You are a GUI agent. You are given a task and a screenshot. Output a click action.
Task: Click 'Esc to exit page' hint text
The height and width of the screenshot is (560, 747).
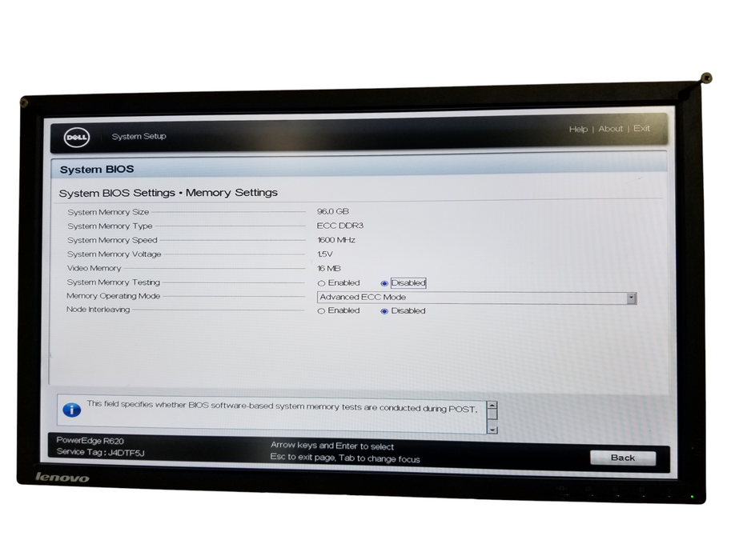[x=345, y=458]
